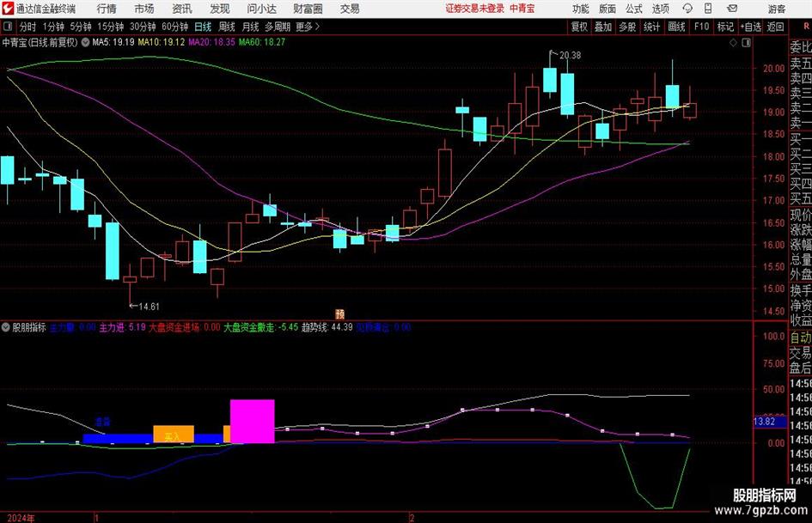Switch to the 15分钟 period tab
812x523 pixels.
tap(110, 27)
